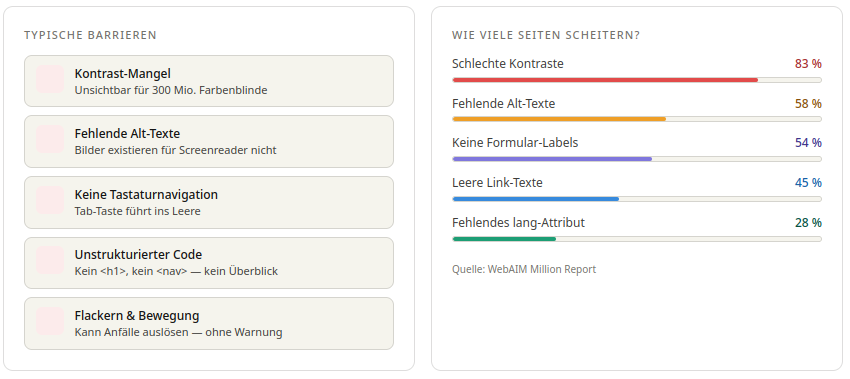This screenshot has height=379, width=850.
Task: Click the pink icon beside Kontrast-Mangel
Action: (x=50, y=79)
